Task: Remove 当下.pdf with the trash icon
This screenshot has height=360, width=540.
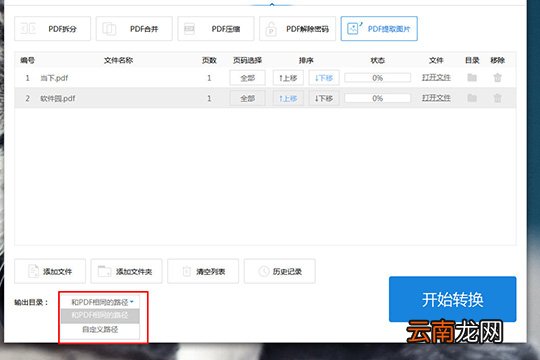Action: pos(497,78)
